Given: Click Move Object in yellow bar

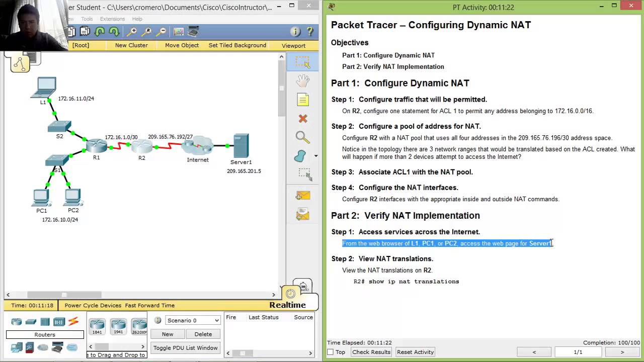Looking at the screenshot, I should (x=182, y=45).
